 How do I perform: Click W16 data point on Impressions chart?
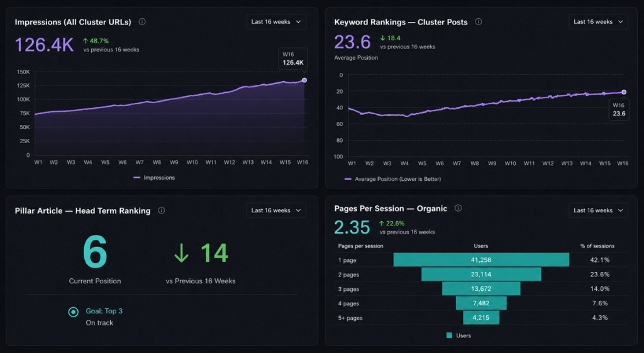click(x=304, y=80)
